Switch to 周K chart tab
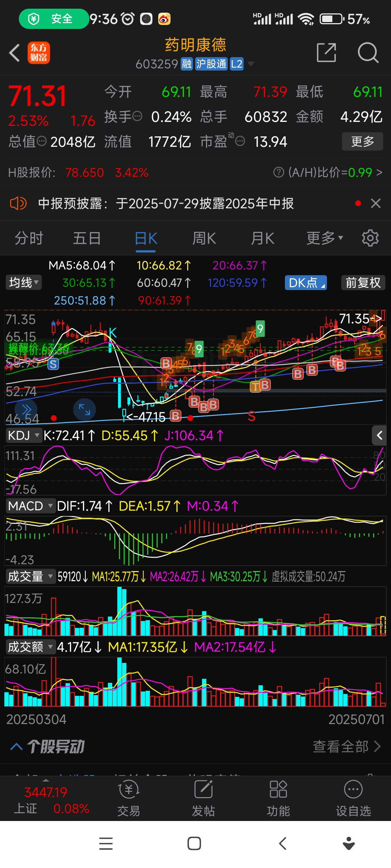 [x=204, y=239]
